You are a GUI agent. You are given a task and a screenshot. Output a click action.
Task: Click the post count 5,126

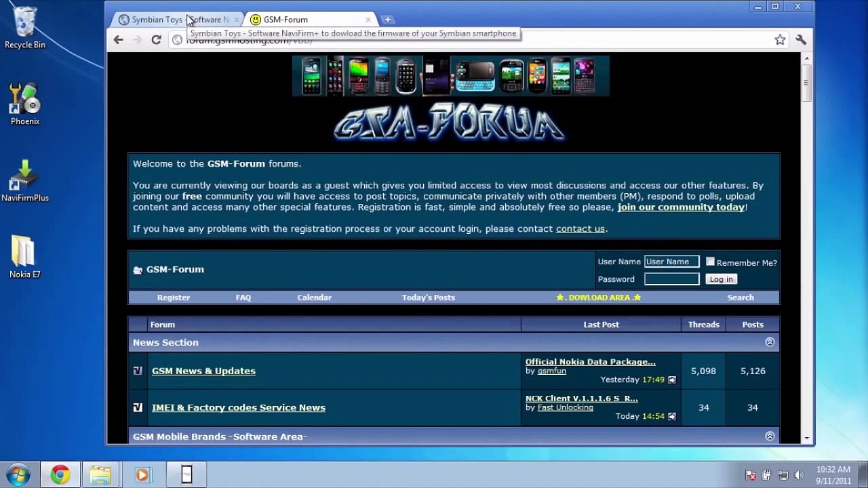753,371
